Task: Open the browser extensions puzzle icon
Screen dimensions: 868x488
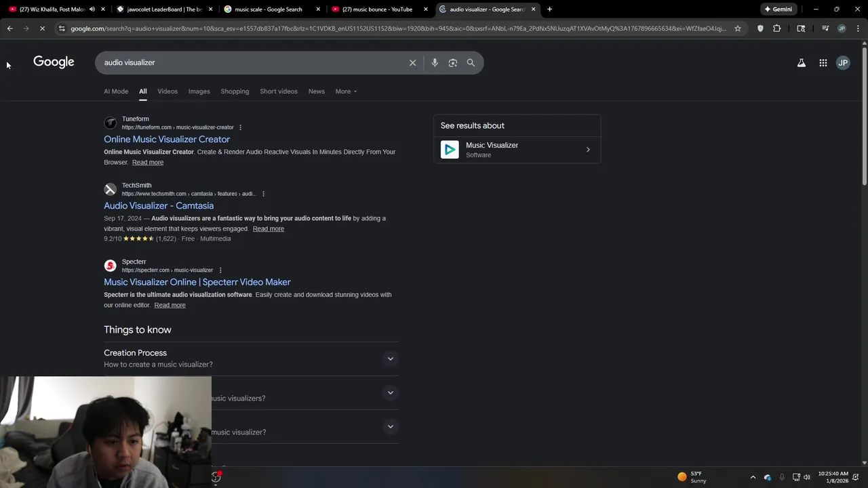Action: pos(777,28)
